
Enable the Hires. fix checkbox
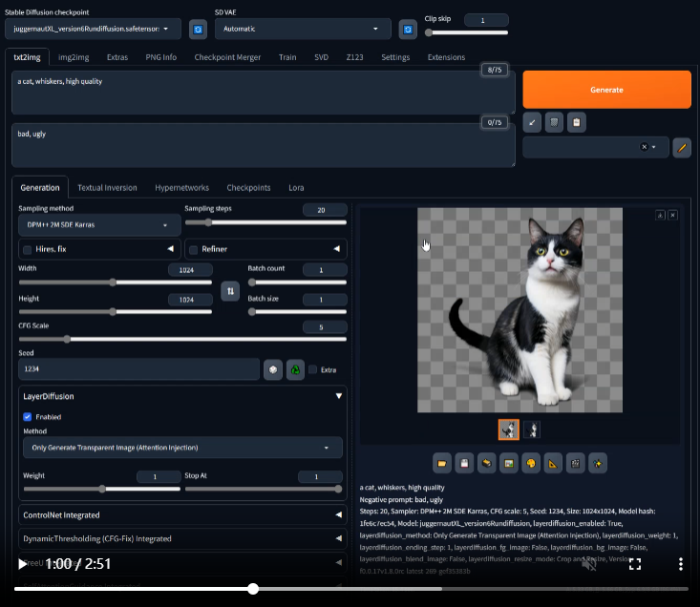pos(28,250)
